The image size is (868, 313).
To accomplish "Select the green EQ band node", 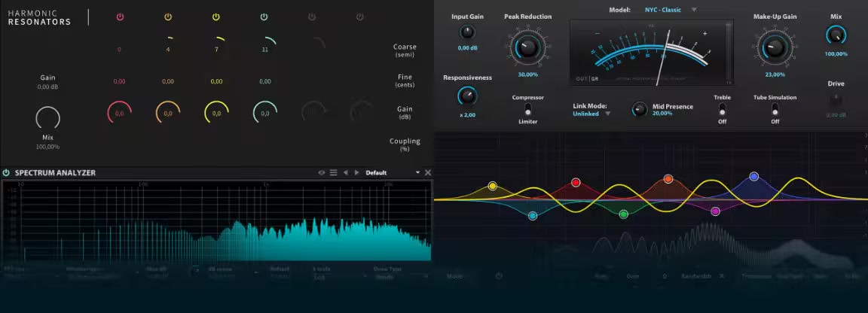I will (x=623, y=214).
